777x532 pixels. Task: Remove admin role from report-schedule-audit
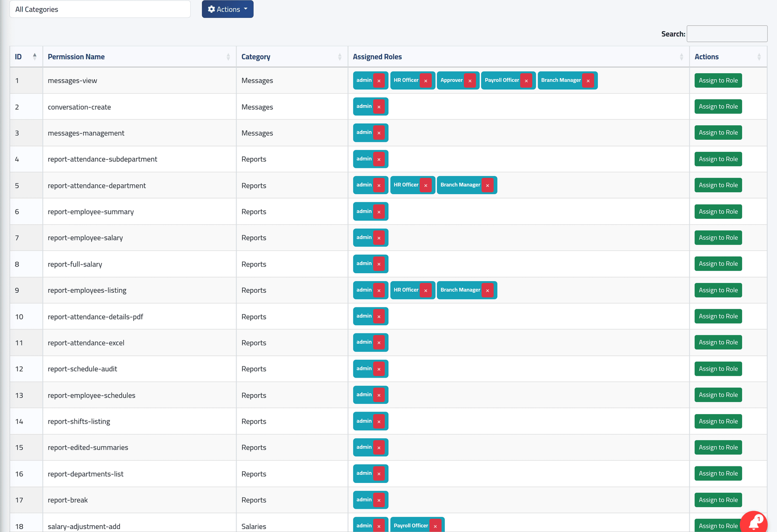(379, 369)
